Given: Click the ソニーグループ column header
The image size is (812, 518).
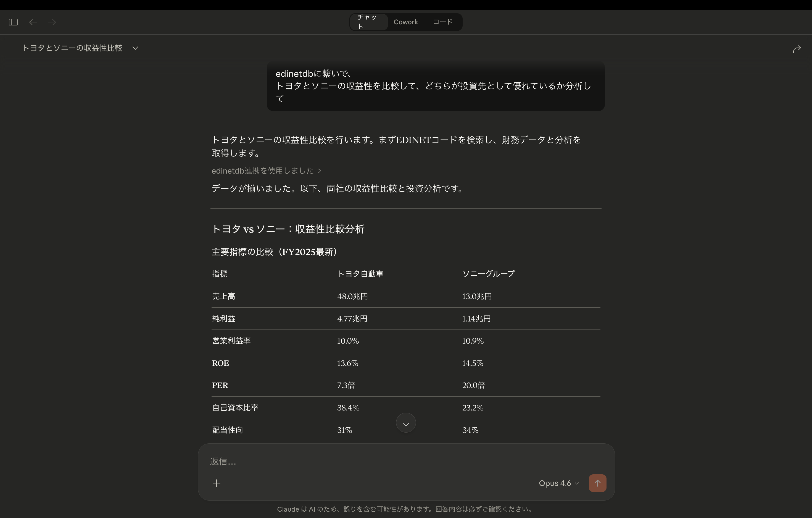Looking at the screenshot, I should [x=488, y=274].
